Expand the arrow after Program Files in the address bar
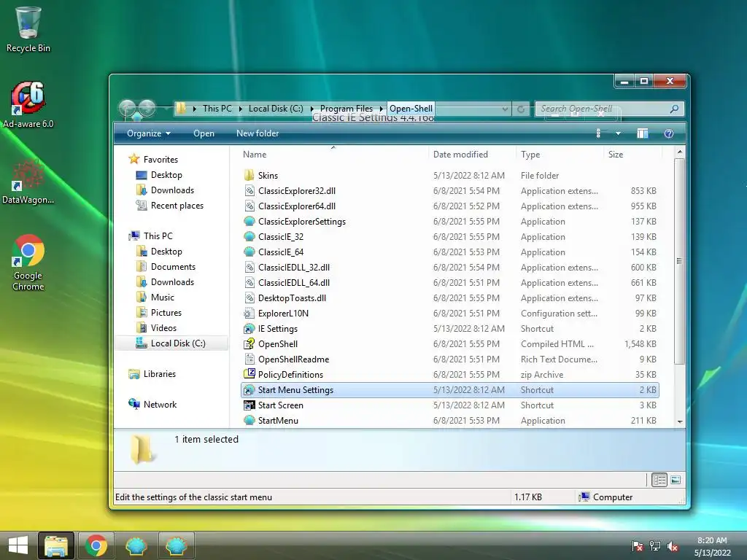This screenshot has width=747, height=560. click(381, 109)
